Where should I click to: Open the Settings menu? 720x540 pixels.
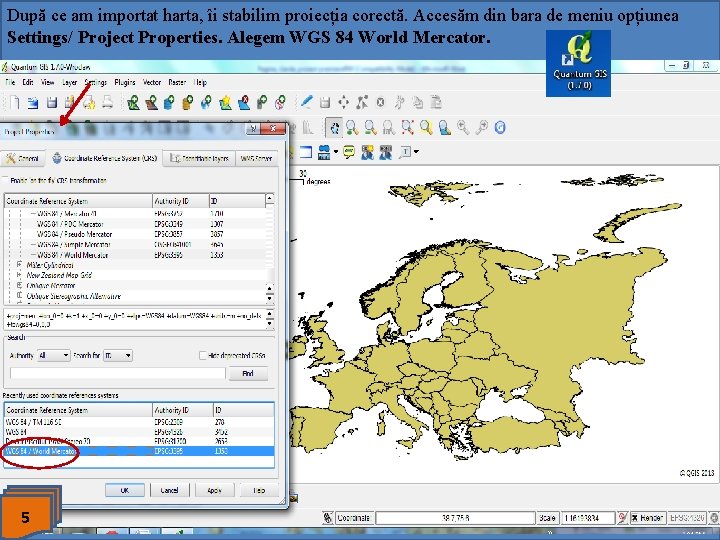pos(96,82)
